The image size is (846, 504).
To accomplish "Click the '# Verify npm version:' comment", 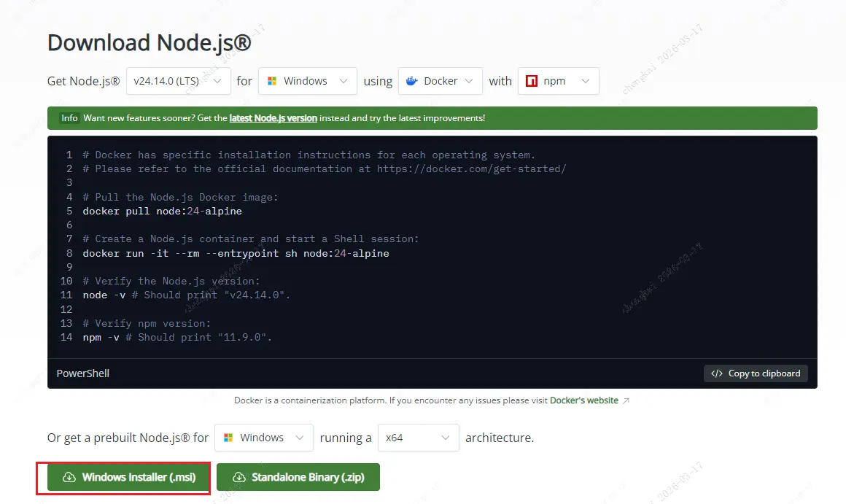I will pos(147,323).
